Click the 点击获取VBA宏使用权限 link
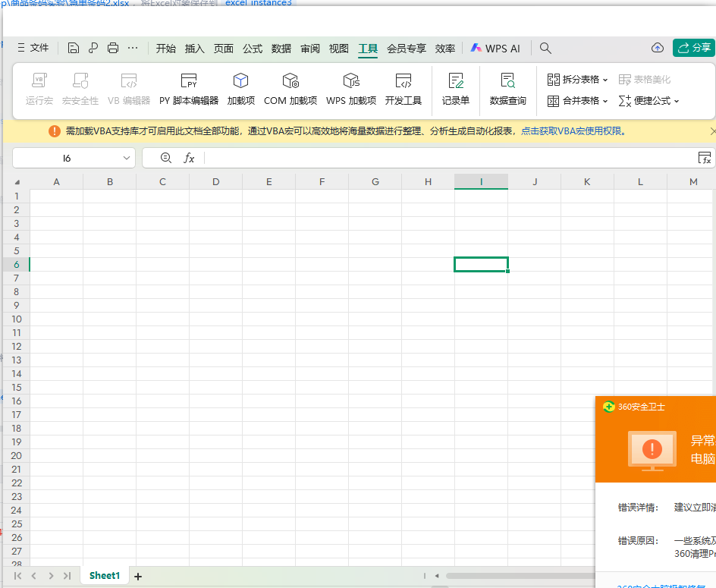 point(573,131)
